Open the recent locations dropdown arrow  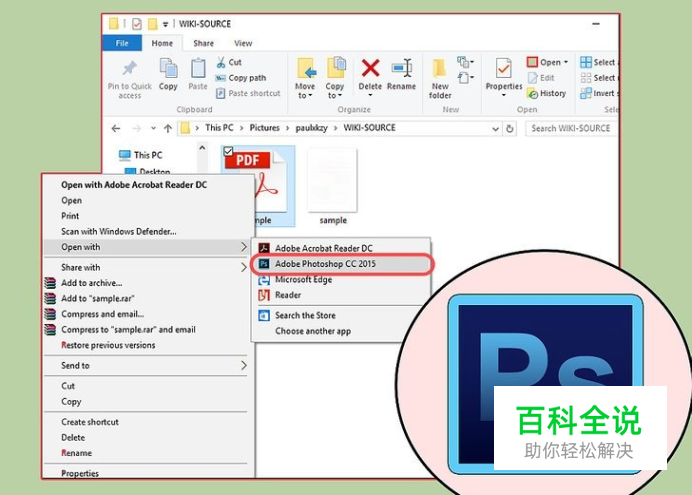(x=153, y=128)
